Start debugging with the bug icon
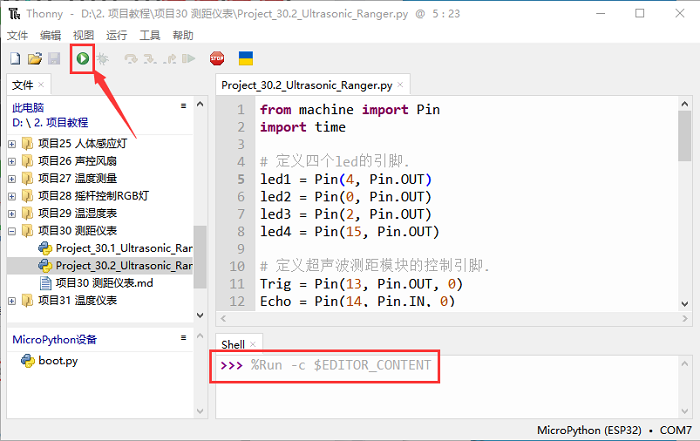Viewport: 700px width, 441px height. (x=102, y=59)
